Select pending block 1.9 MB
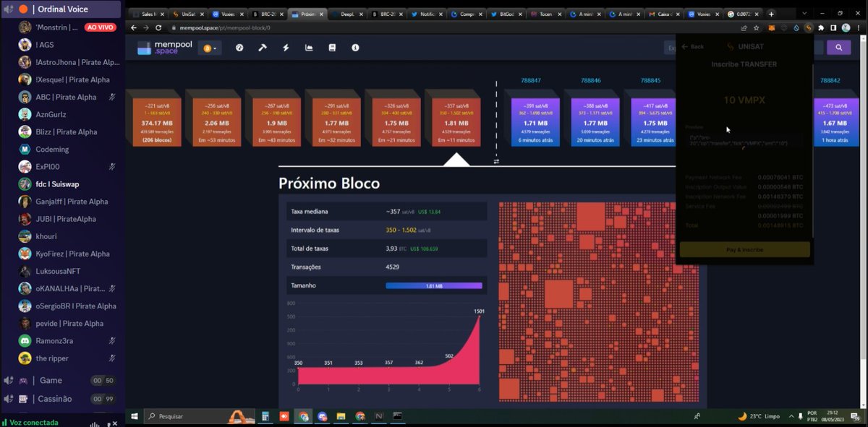The height and width of the screenshot is (427, 868). [x=272, y=118]
